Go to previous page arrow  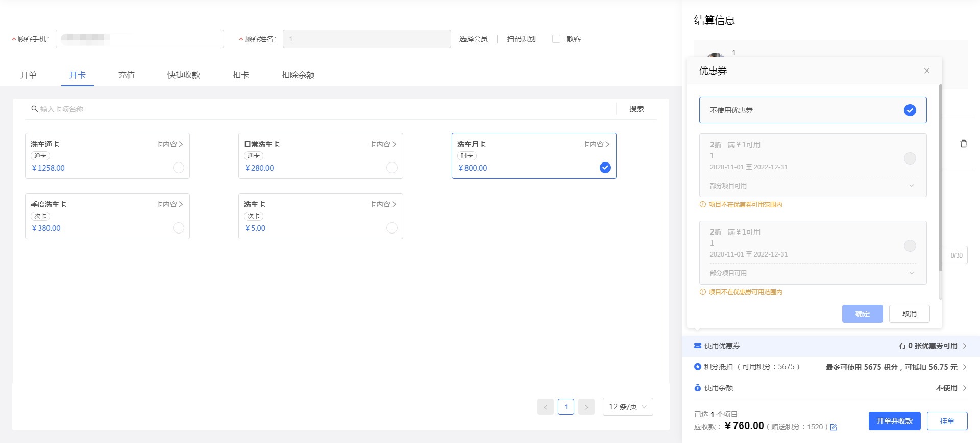546,407
